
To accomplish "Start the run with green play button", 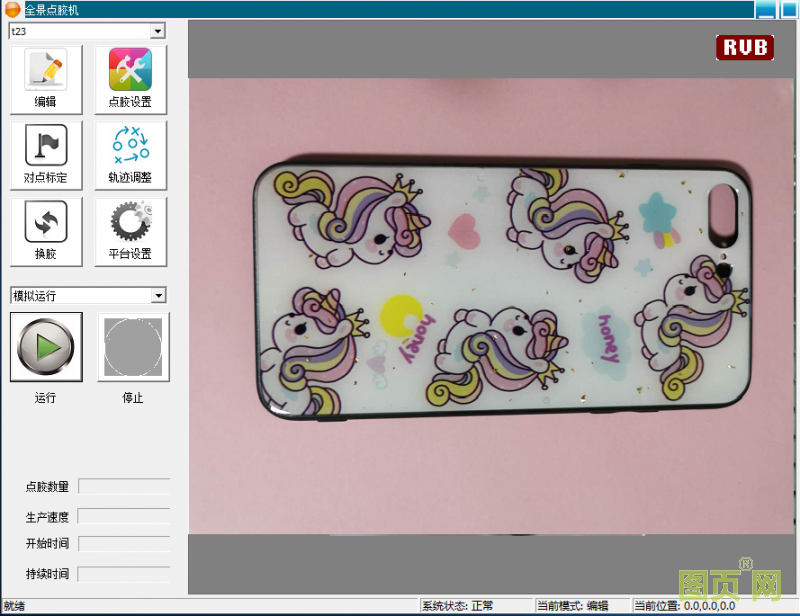I will click(x=46, y=347).
